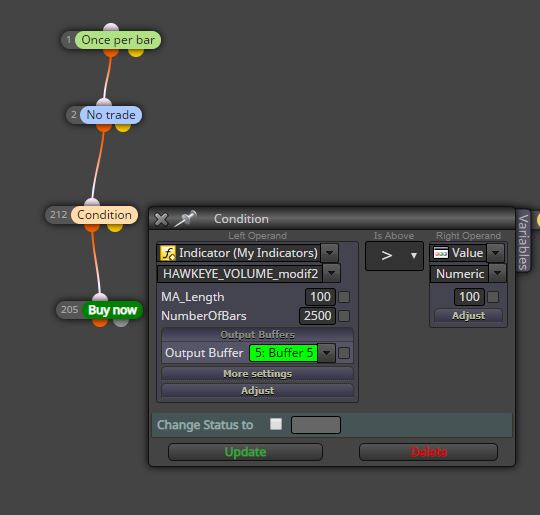Click yellow output connector of No trade
This screenshot has width=540, height=515.
tap(123, 127)
